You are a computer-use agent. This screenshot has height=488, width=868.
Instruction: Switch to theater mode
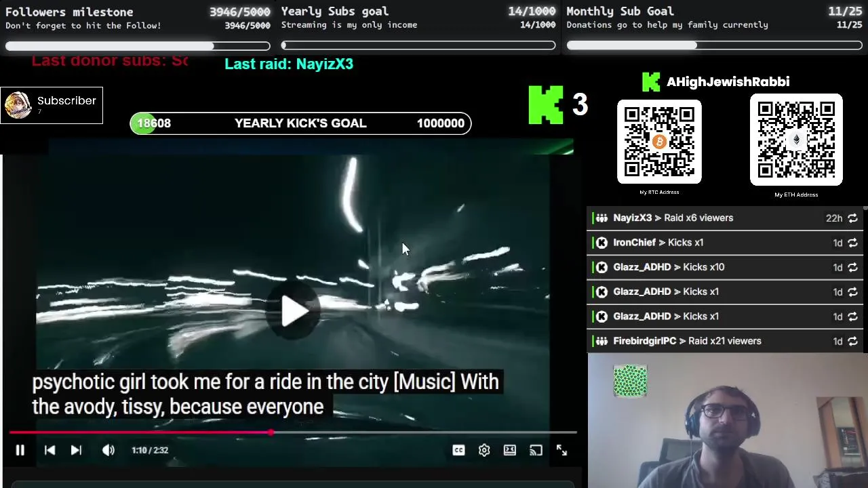pyautogui.click(x=510, y=450)
